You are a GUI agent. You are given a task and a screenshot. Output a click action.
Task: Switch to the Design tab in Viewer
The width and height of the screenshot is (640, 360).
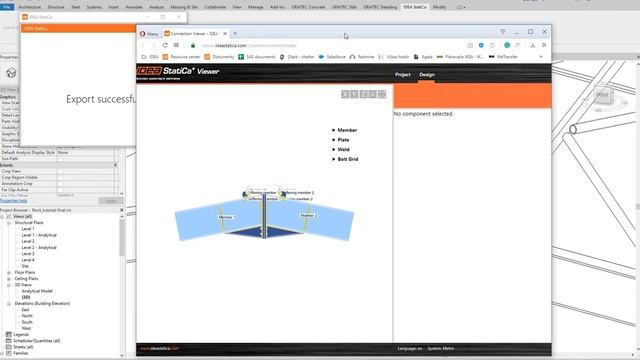tap(427, 75)
